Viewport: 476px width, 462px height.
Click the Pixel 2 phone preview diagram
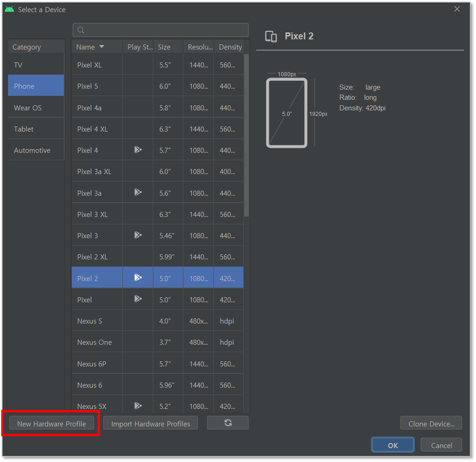point(287,113)
